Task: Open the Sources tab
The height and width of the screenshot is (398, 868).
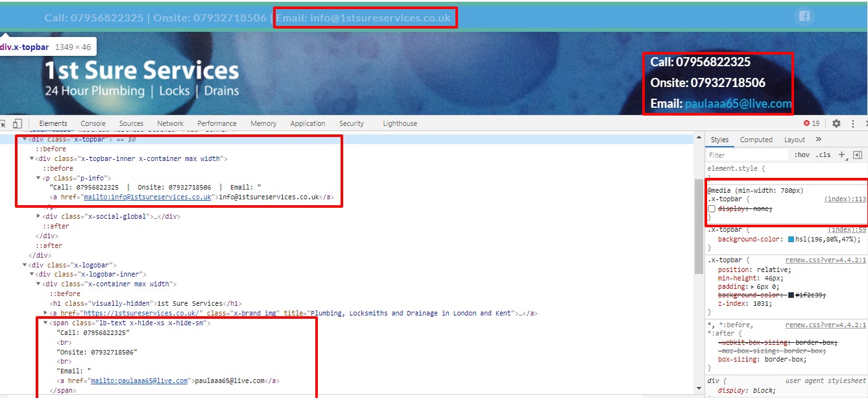Action: (131, 123)
